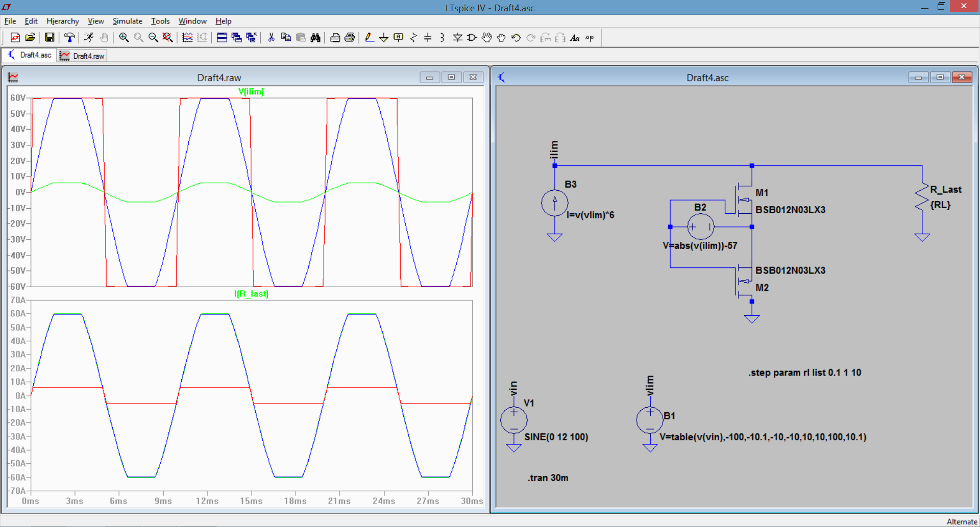Open the Edit menu
This screenshot has width=980, height=527.
coord(31,21)
